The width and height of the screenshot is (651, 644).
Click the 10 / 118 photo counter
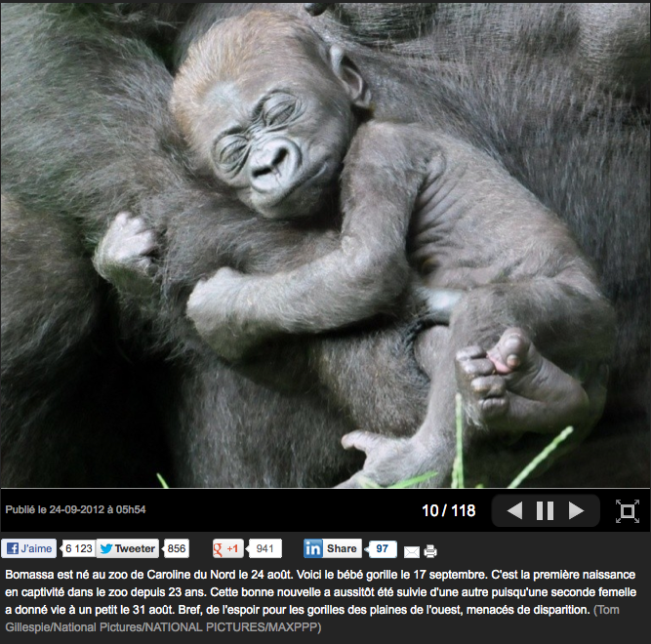click(448, 510)
